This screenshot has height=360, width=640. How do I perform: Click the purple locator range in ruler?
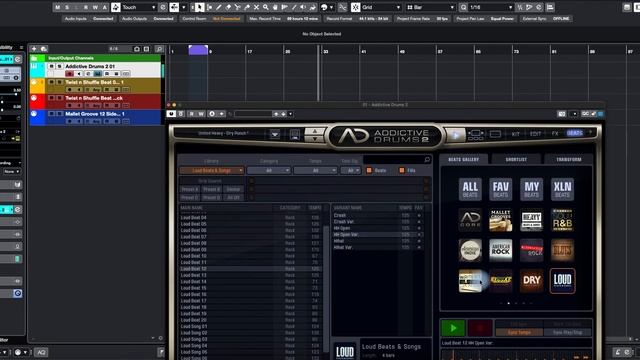click(x=198, y=50)
